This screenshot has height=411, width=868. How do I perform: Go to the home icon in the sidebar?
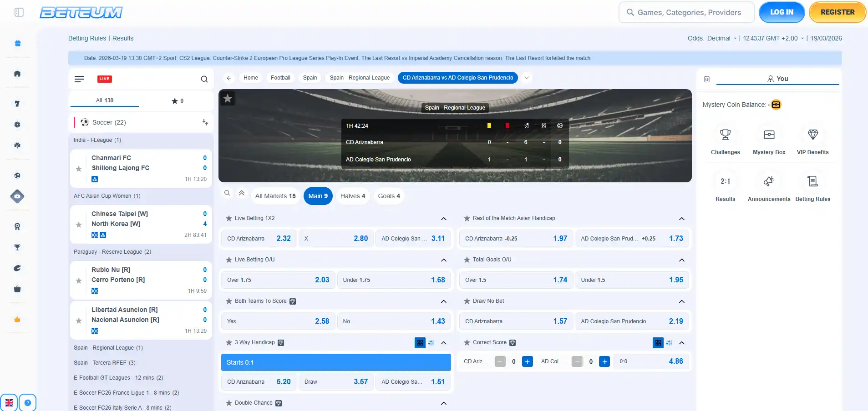click(17, 74)
